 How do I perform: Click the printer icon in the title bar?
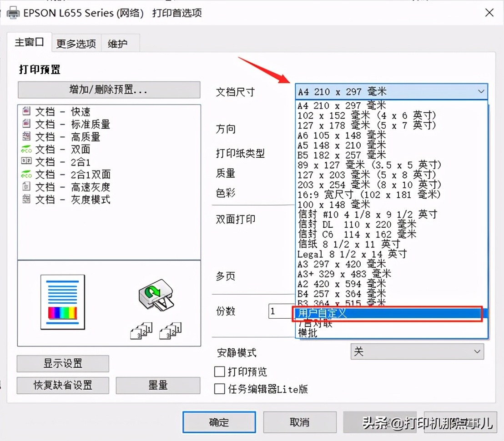click(13, 13)
